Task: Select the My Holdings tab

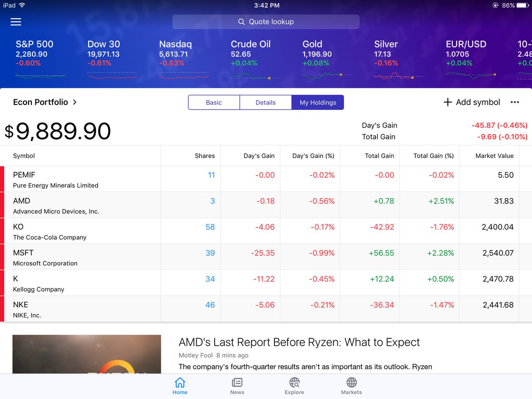Action: point(318,102)
